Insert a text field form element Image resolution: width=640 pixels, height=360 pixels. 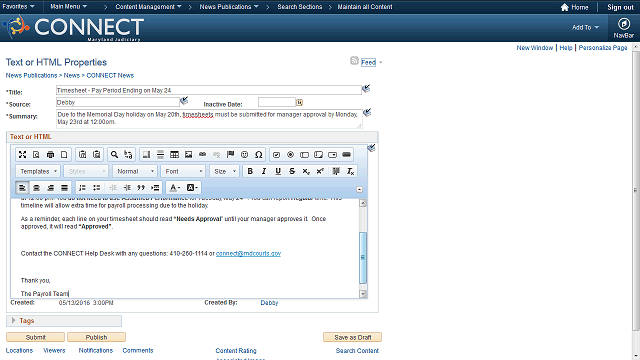point(304,155)
